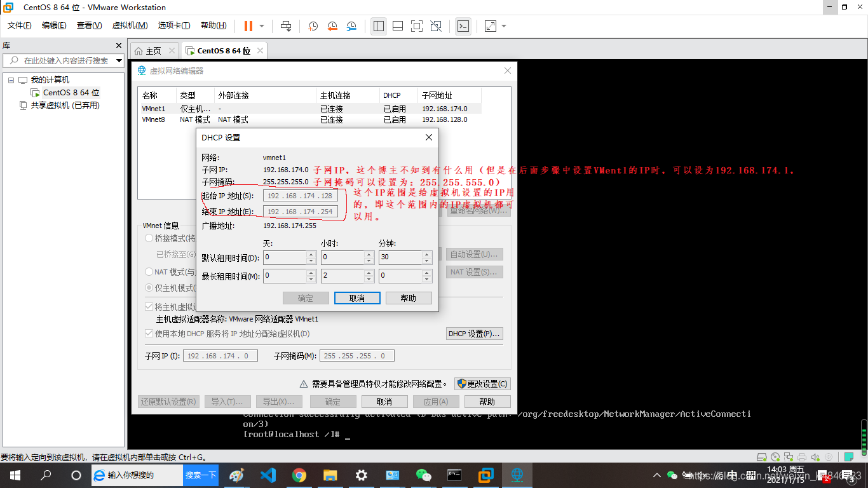Open 文件(F) menu
868x488 pixels.
pos(20,26)
